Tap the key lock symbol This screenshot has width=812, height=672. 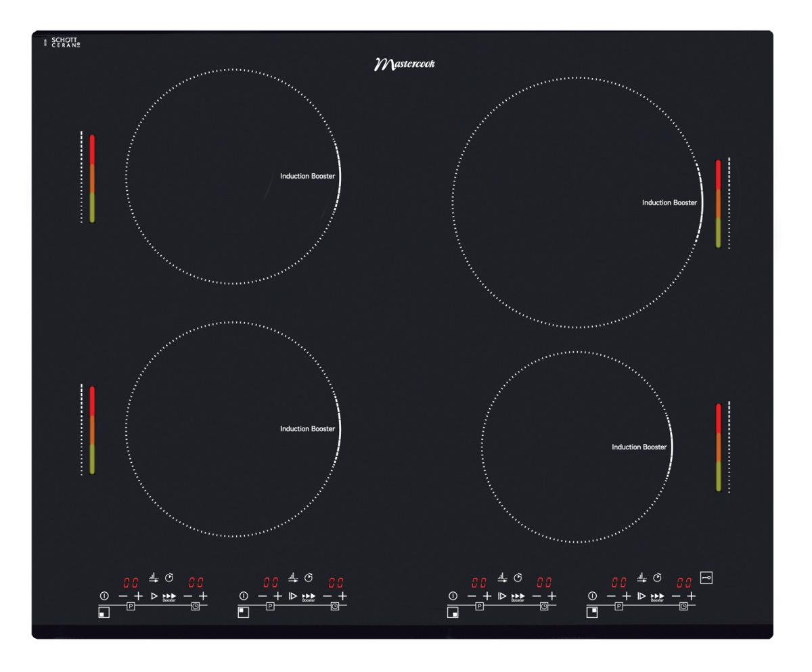[x=706, y=578]
